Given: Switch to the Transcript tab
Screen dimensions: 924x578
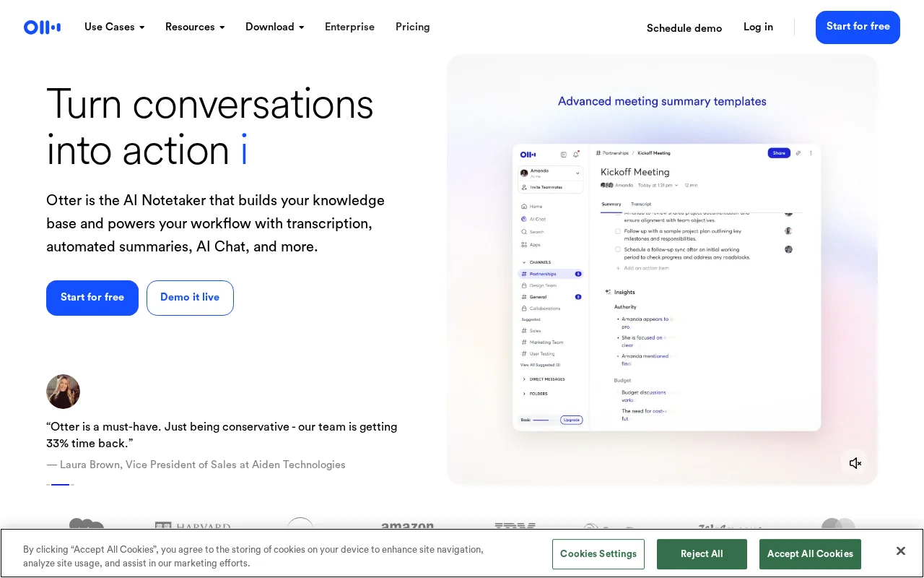Looking at the screenshot, I should point(641,204).
